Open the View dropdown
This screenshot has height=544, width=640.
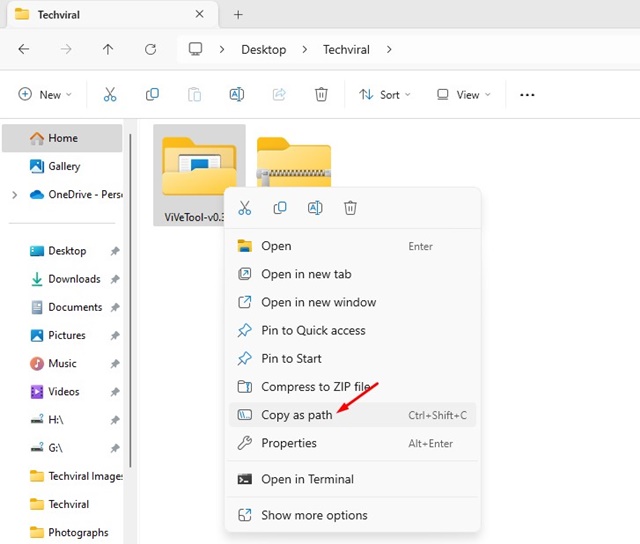464,95
